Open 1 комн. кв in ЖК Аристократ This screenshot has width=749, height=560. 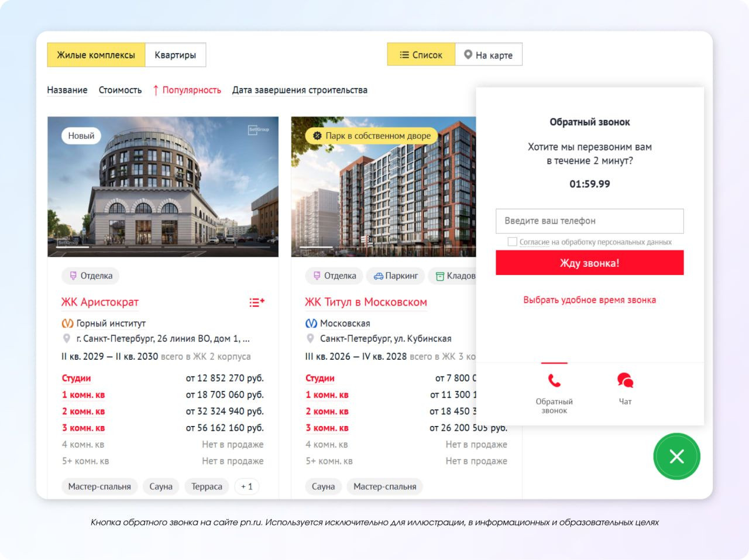(x=83, y=394)
